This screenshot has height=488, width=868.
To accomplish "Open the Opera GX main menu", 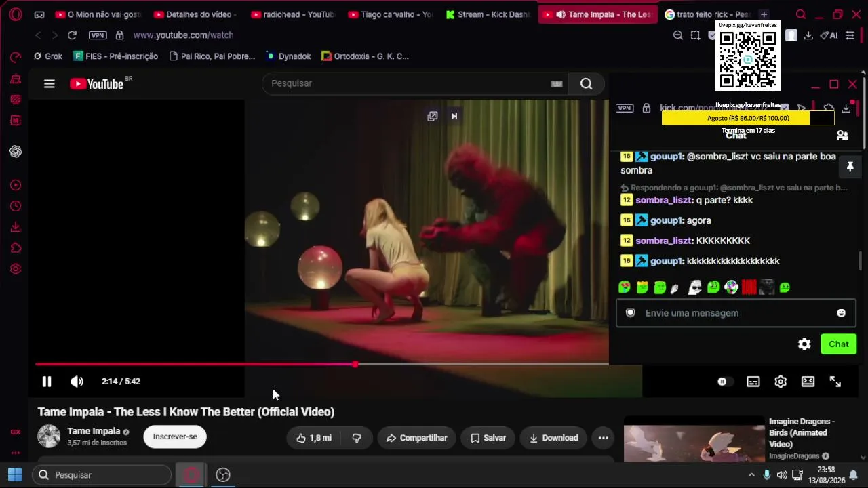I will (15, 14).
